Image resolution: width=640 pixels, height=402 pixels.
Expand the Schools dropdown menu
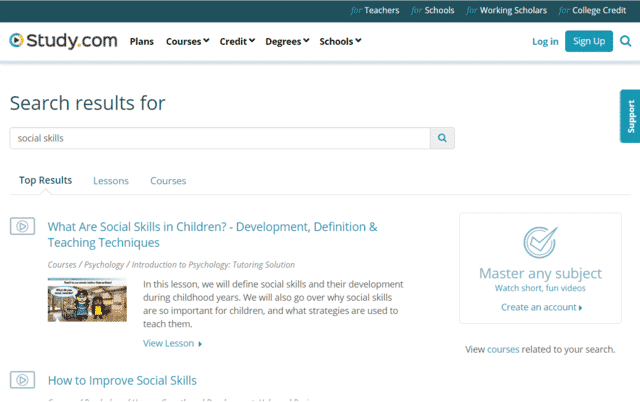point(340,42)
